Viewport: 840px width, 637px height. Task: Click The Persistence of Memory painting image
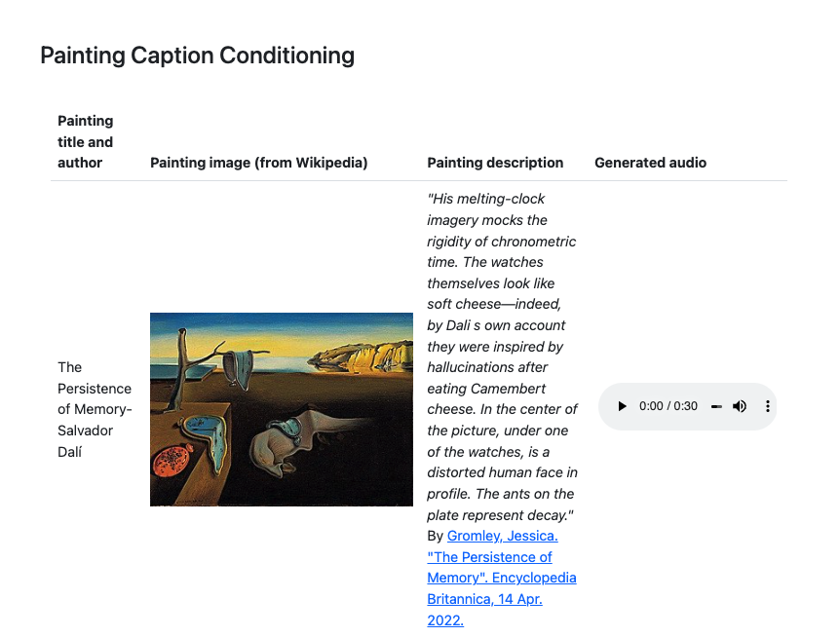[282, 409]
